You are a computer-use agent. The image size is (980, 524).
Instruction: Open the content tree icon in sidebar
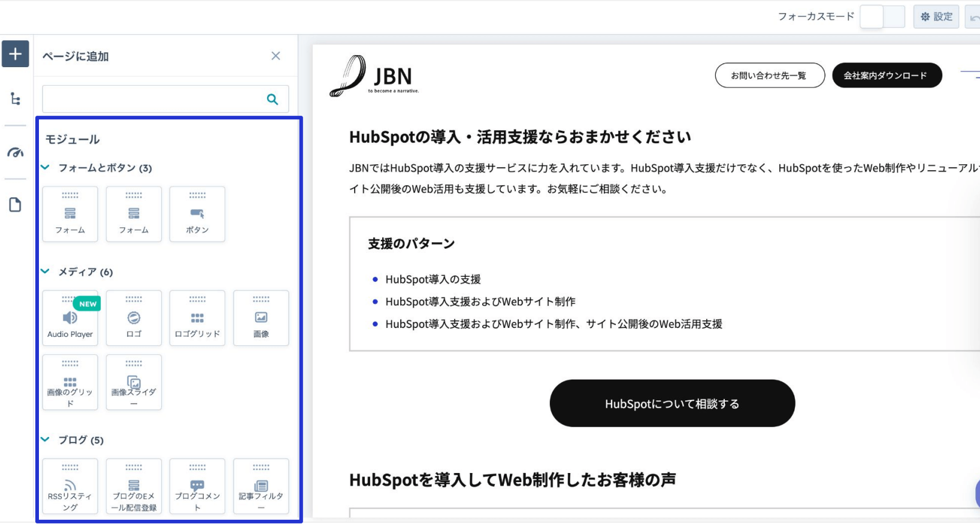coord(16,99)
